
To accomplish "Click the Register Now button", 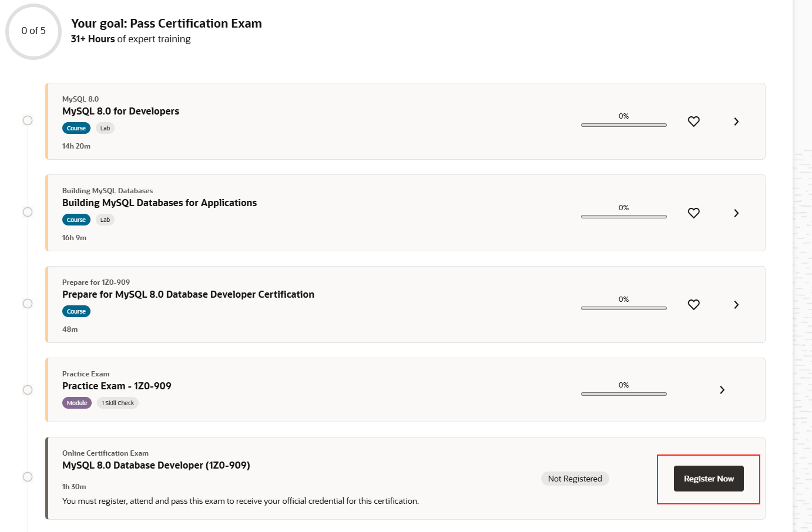I will (709, 479).
